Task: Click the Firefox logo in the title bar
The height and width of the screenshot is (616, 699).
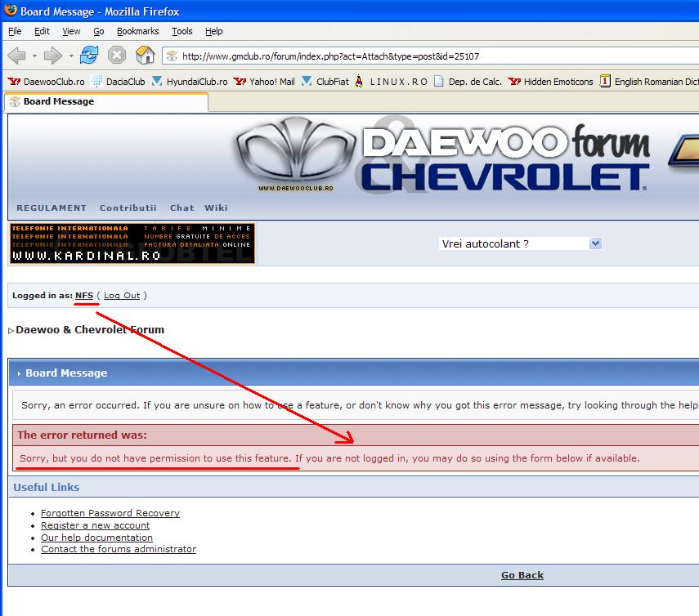Action: (11, 11)
